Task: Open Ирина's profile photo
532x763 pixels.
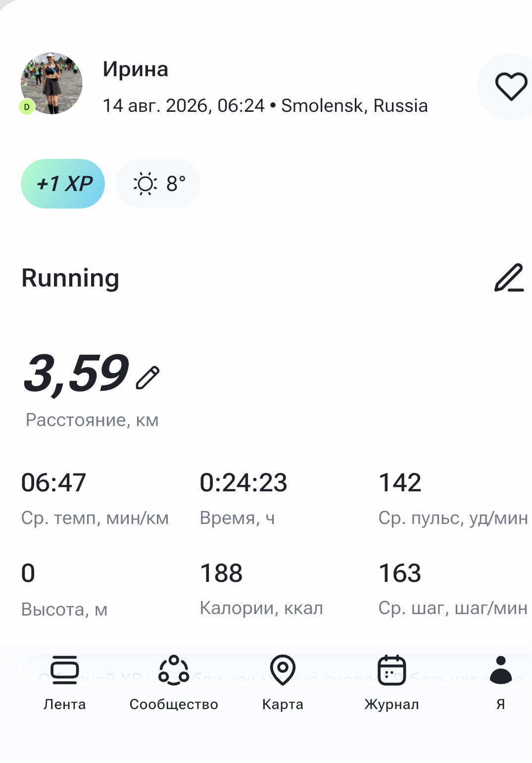Action: (x=51, y=84)
